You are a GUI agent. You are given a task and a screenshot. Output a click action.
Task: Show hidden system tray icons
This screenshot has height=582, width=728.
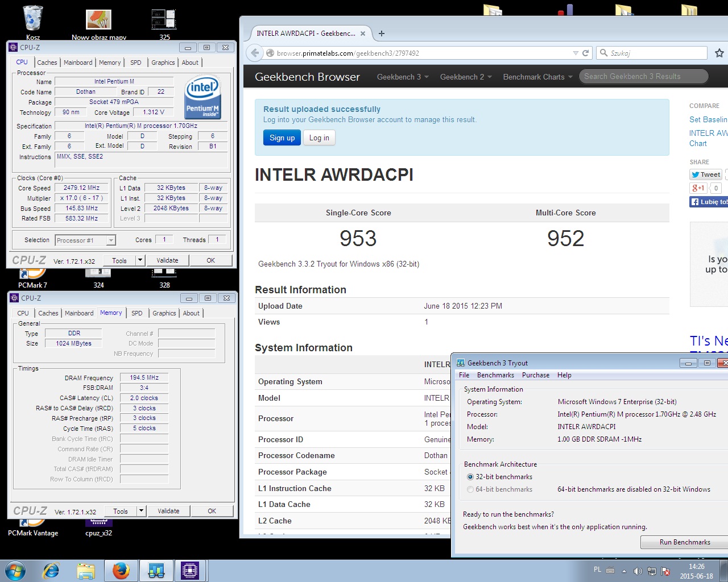pos(624,571)
